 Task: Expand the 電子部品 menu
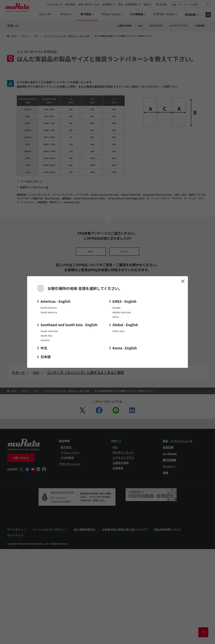pos(87,14)
